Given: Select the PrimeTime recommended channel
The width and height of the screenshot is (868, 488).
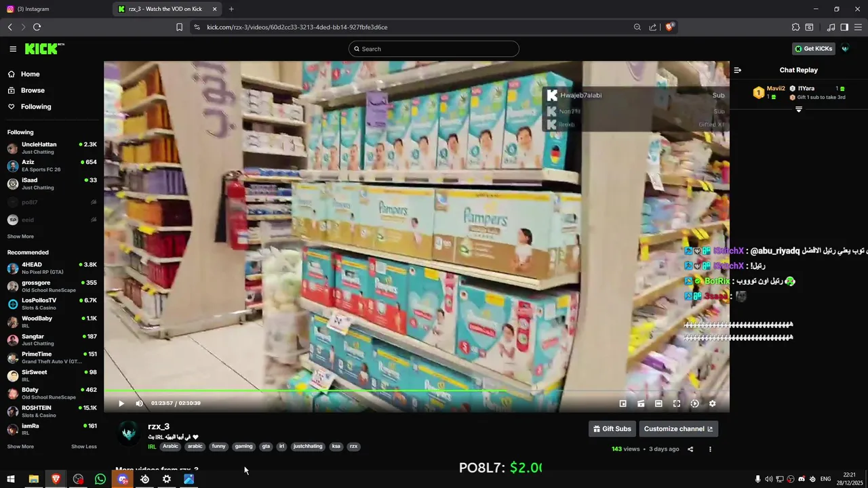Looking at the screenshot, I should tap(52, 357).
